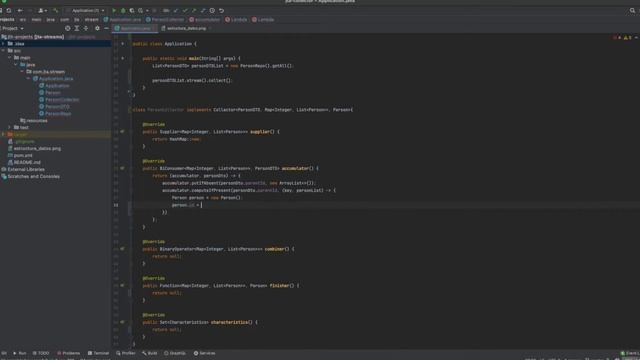Click the rollback undo arrow icon
Screen dimensions: 640x360
click(x=222, y=10)
